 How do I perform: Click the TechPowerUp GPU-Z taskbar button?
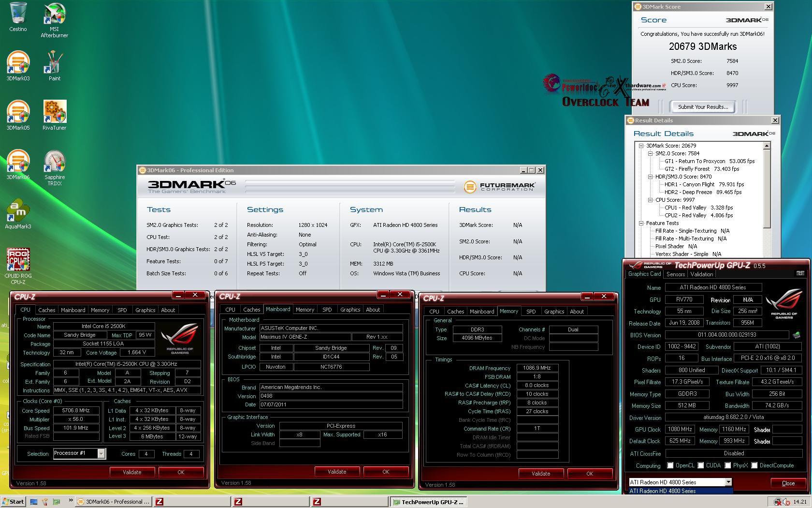click(x=428, y=502)
